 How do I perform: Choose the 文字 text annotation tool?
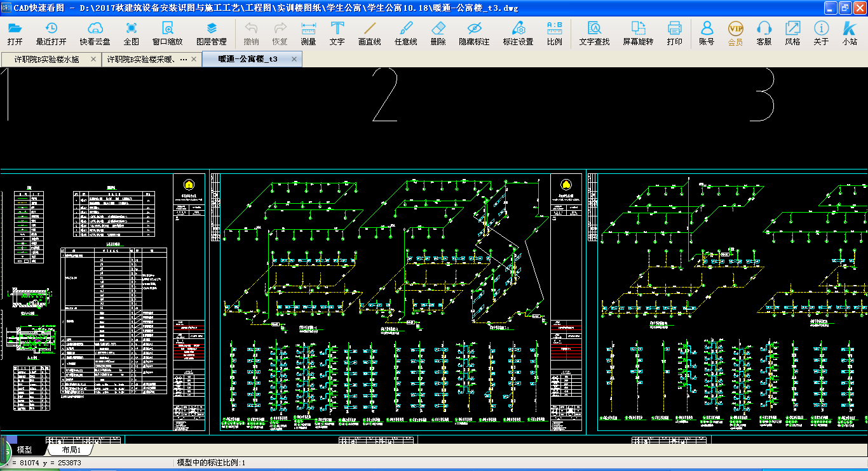tap(337, 34)
